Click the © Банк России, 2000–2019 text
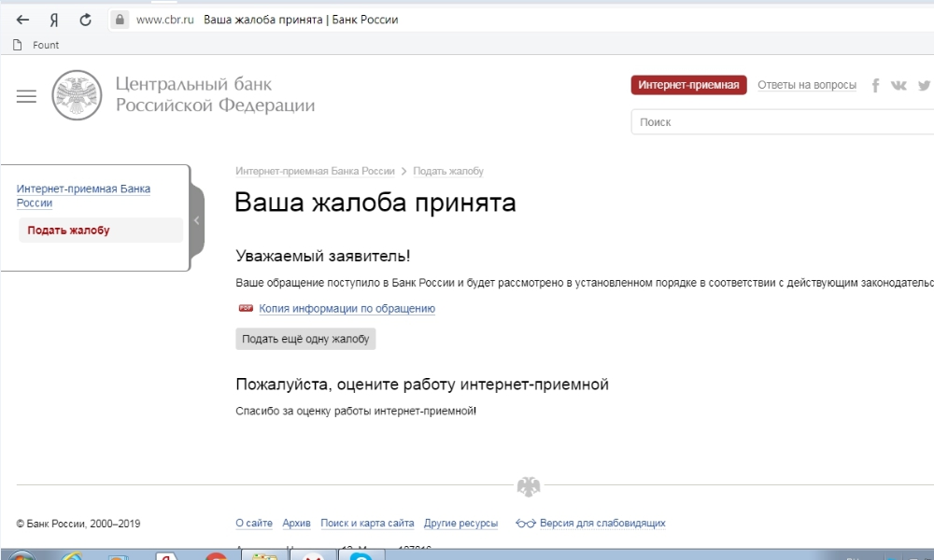Image resolution: width=934 pixels, height=560 pixels. pyautogui.click(x=78, y=524)
